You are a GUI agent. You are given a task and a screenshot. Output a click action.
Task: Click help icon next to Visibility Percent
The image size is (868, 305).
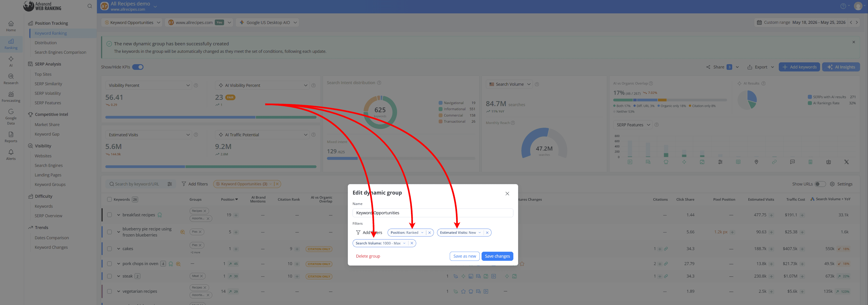196,85
